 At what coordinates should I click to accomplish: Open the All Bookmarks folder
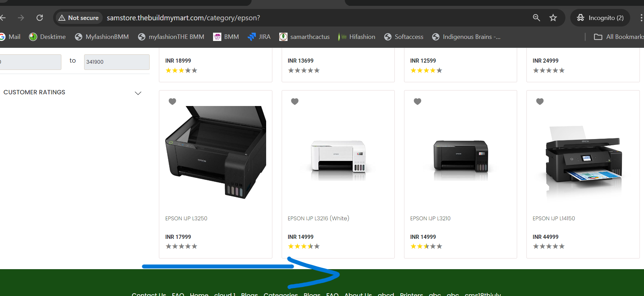[619, 37]
